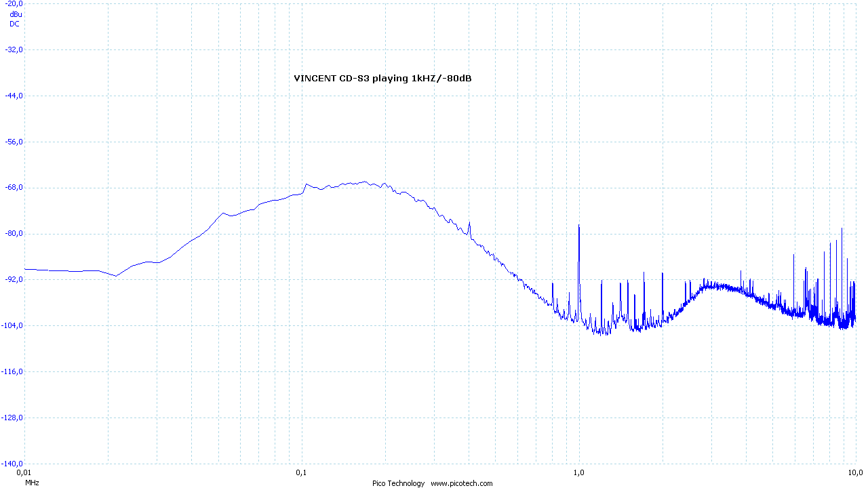Click the '-32,0' y-axis value
This screenshot has height=488, width=868.
pyautogui.click(x=14, y=49)
